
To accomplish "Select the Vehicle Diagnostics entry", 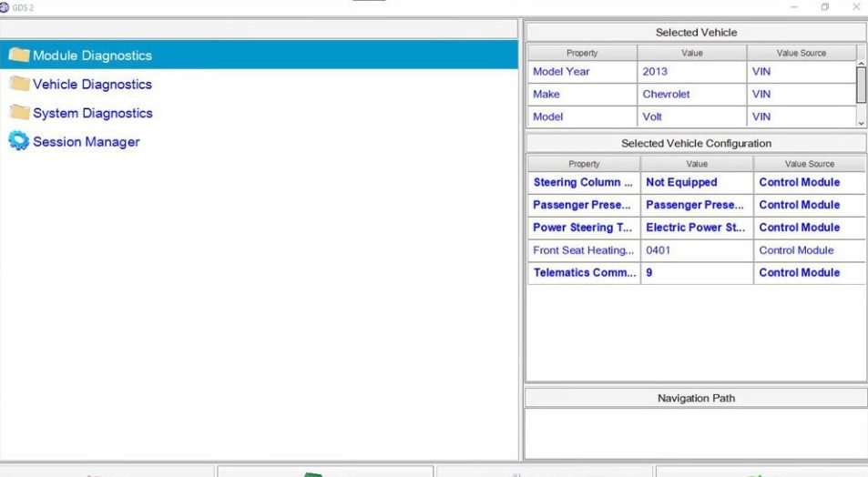I will 259,84.
